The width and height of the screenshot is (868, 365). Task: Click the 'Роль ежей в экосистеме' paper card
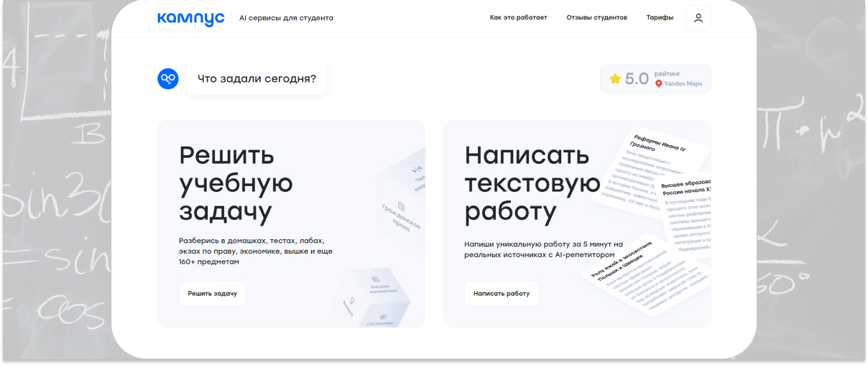point(647,277)
